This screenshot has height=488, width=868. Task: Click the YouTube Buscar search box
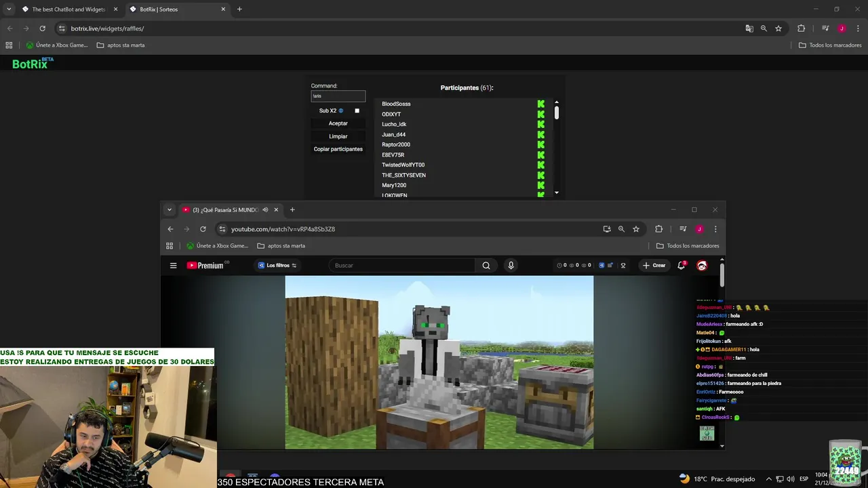(x=401, y=266)
